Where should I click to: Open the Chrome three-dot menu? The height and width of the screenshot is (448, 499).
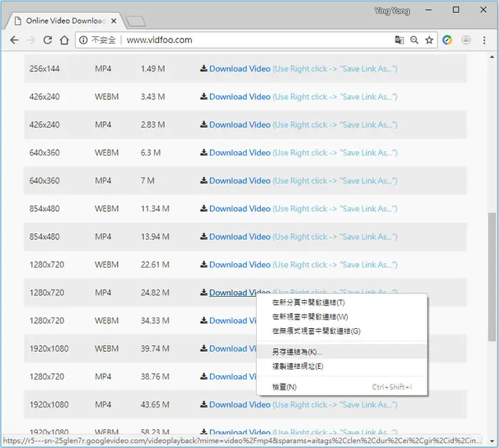484,40
